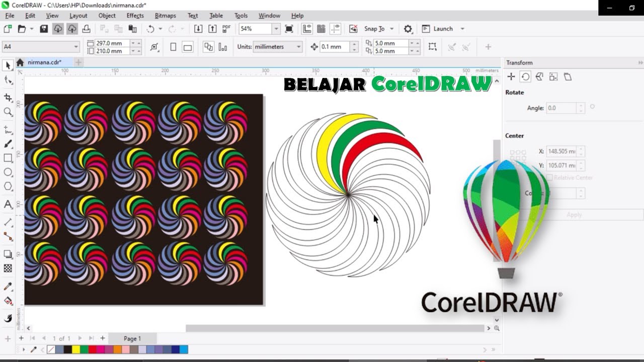
Task: Click the rotation Angle input field
Action: tap(561, 108)
